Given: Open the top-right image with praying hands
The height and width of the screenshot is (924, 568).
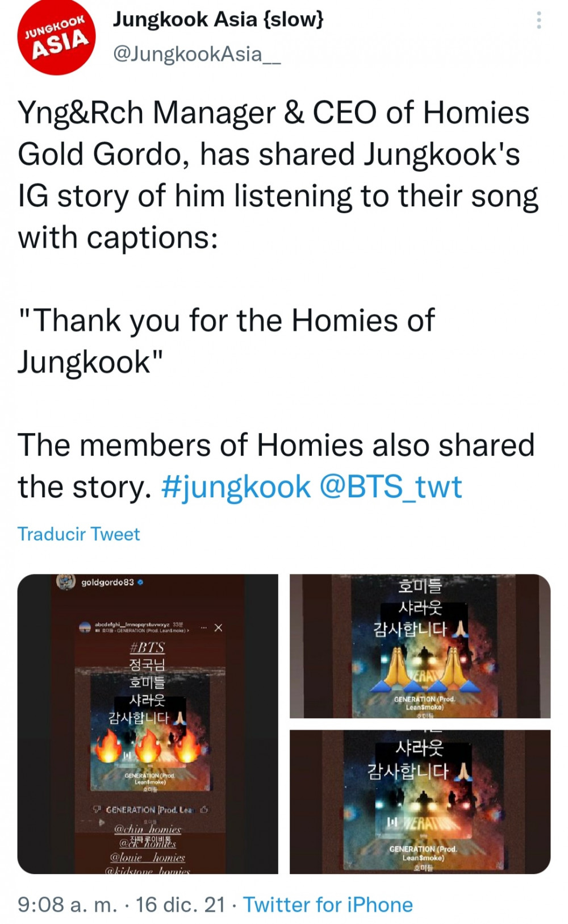Looking at the screenshot, I should point(420,646).
